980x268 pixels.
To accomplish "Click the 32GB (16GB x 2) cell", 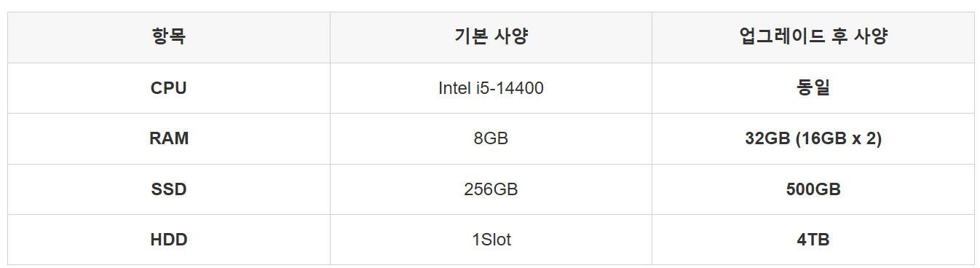I will point(813,138).
